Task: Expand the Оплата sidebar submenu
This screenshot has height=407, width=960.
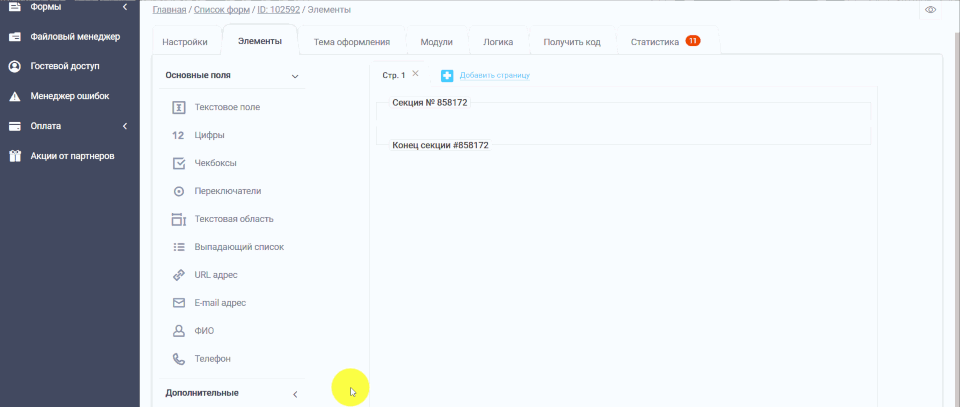Action: tap(125, 126)
